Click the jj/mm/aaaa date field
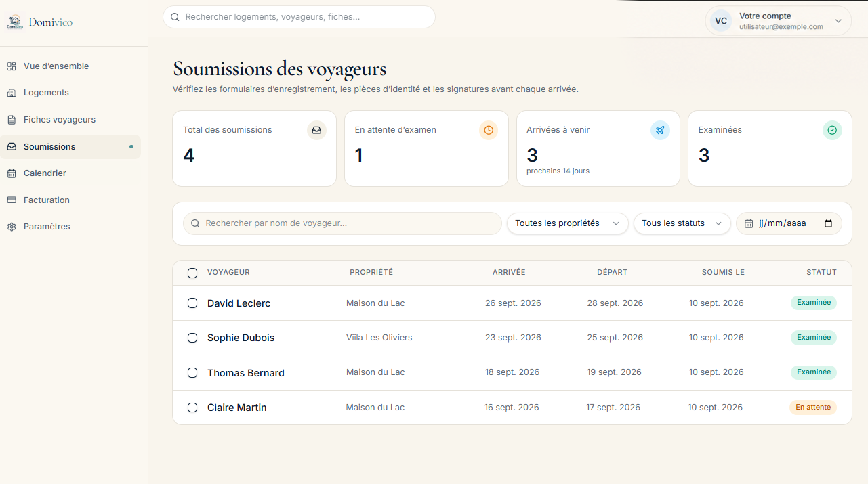The width and height of the screenshot is (868, 484). pos(789,223)
